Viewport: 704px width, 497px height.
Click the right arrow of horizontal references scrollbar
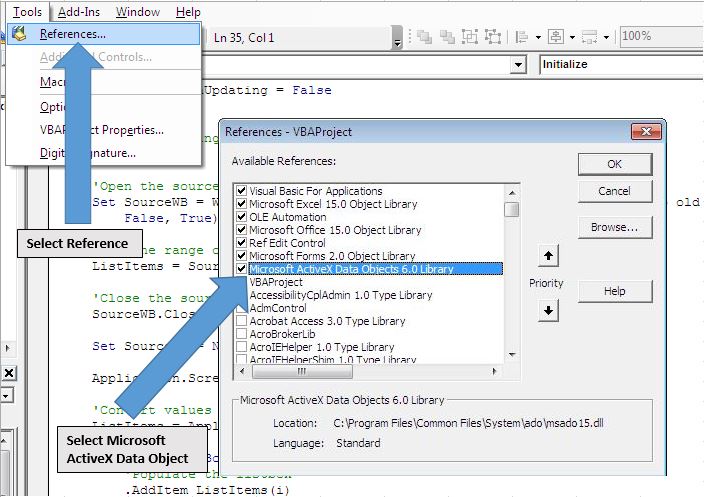point(495,371)
